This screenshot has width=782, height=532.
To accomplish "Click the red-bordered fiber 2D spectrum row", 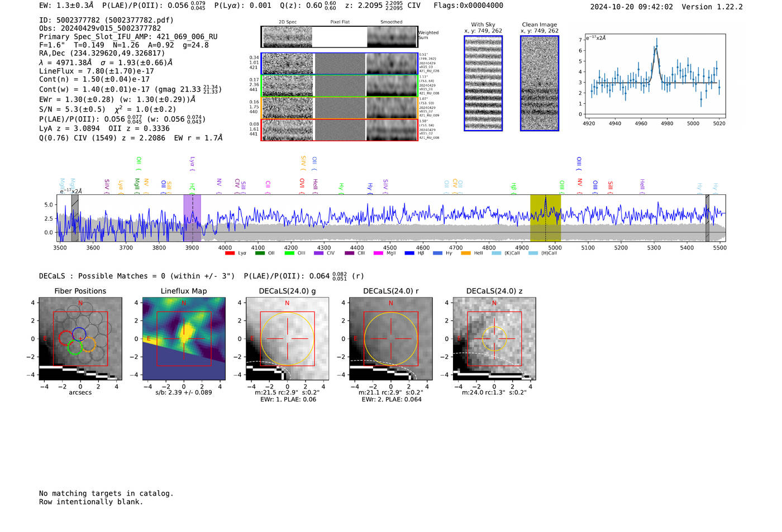I will click(339, 130).
